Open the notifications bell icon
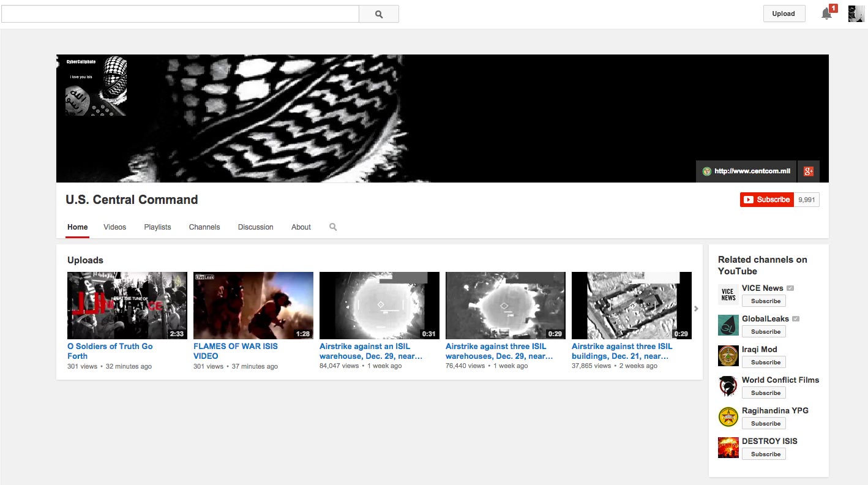 [x=826, y=14]
